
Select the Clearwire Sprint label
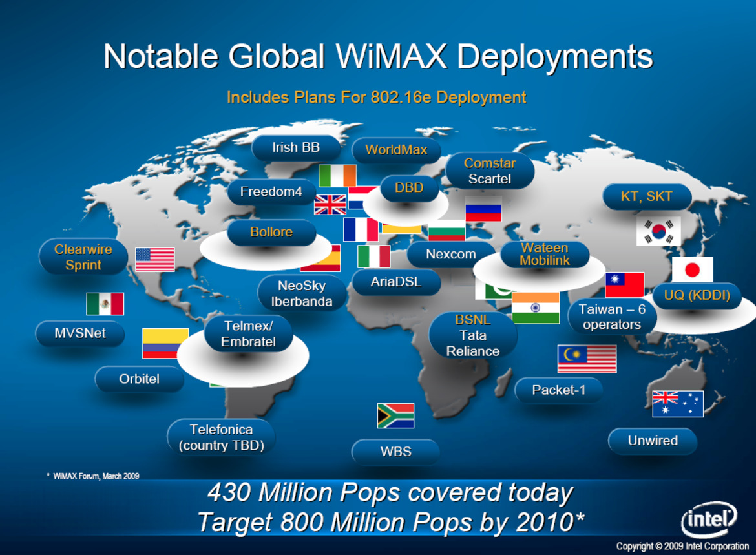tap(83, 257)
